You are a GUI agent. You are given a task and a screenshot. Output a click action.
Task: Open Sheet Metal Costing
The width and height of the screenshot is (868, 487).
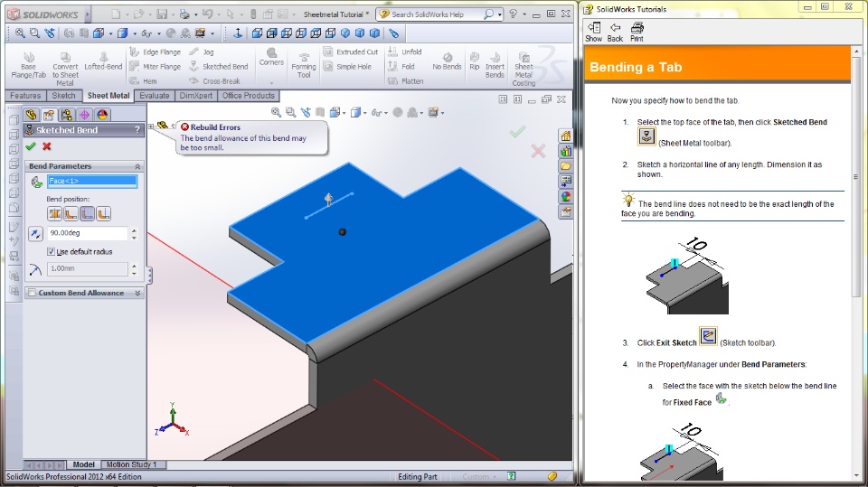point(524,69)
